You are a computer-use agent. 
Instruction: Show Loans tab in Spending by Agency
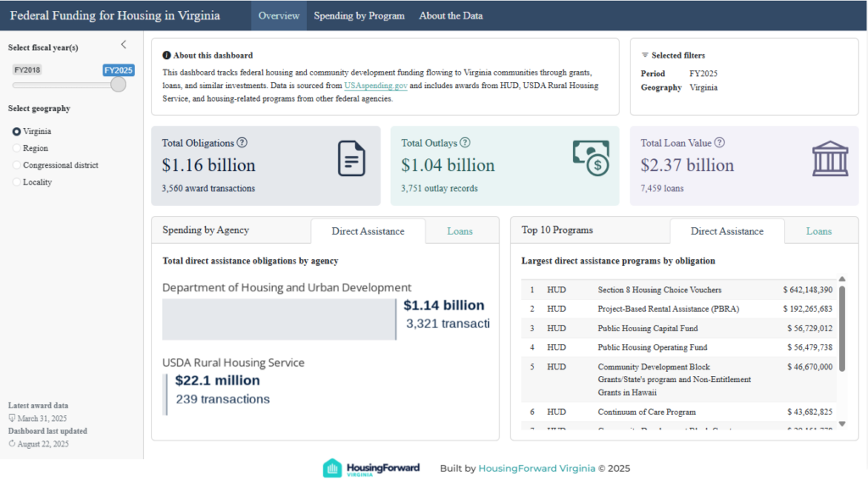(x=459, y=231)
